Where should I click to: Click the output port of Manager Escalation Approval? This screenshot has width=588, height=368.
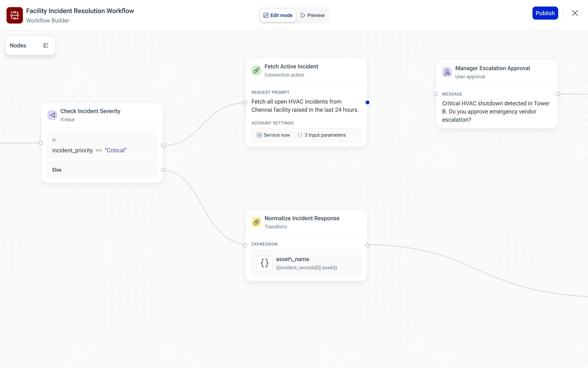pyautogui.click(x=558, y=94)
